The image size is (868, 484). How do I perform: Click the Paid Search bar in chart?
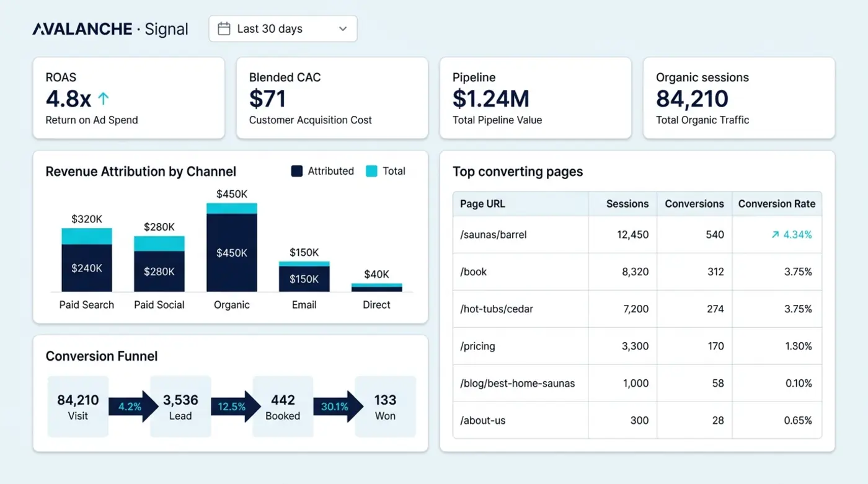[87, 260]
